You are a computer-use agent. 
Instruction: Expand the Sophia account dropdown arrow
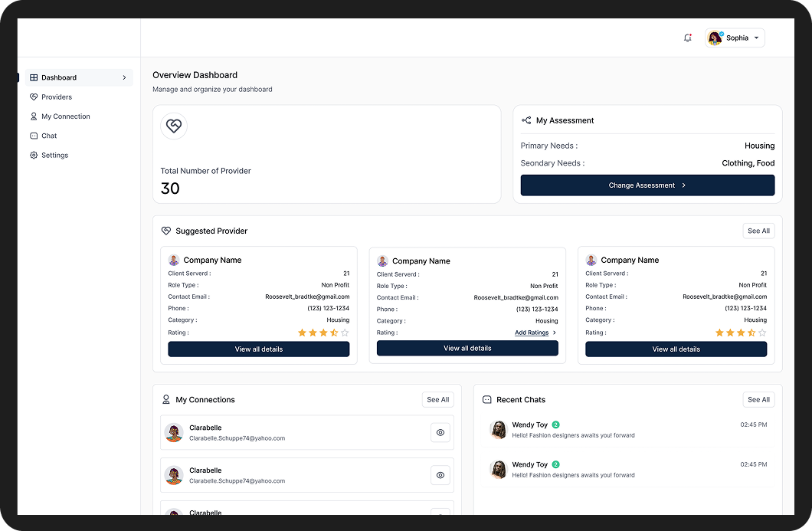[756, 38]
